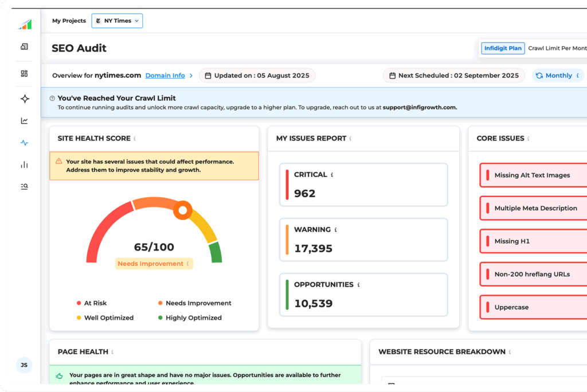Expand the chevron next to Domain Info
The width and height of the screenshot is (587, 392).
[191, 76]
